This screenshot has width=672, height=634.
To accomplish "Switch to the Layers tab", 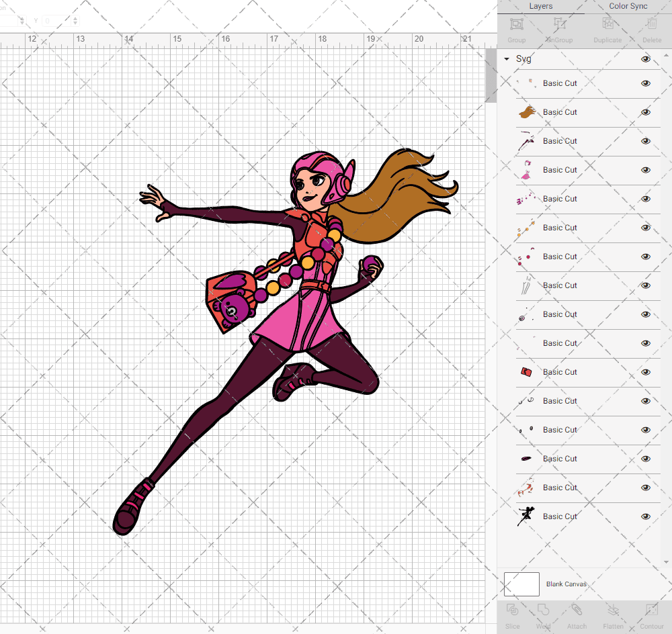I will coord(540,7).
